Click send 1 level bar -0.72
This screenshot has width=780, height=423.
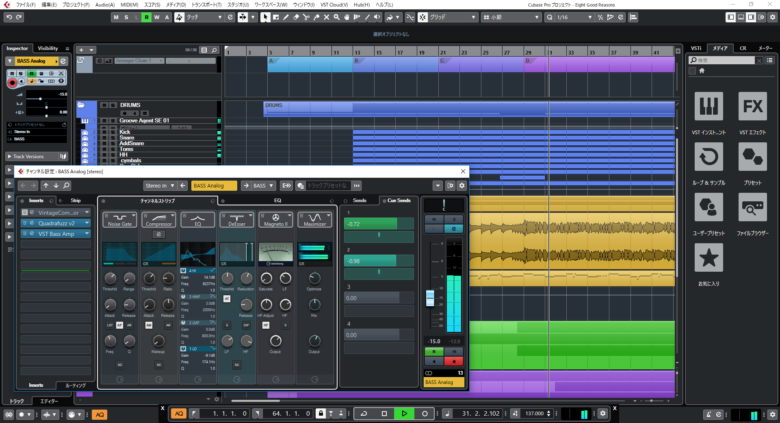pyautogui.click(x=379, y=224)
